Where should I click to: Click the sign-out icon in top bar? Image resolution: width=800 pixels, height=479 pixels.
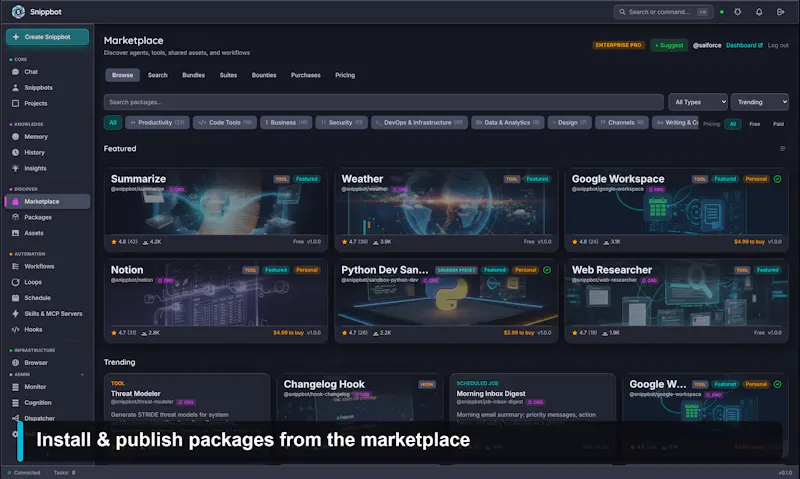(x=781, y=12)
